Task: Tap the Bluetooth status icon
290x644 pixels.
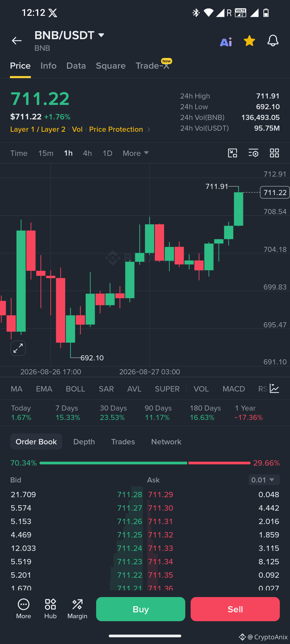Action: coord(196,13)
